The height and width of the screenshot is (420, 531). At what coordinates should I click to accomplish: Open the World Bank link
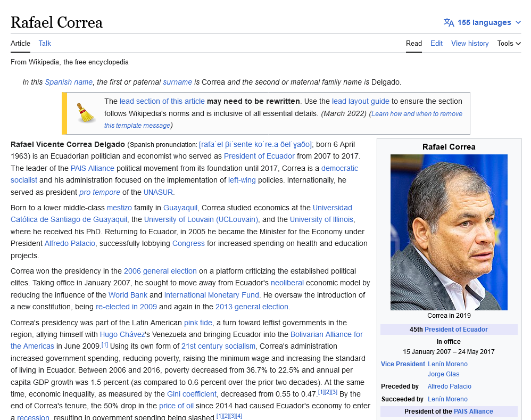click(x=128, y=295)
